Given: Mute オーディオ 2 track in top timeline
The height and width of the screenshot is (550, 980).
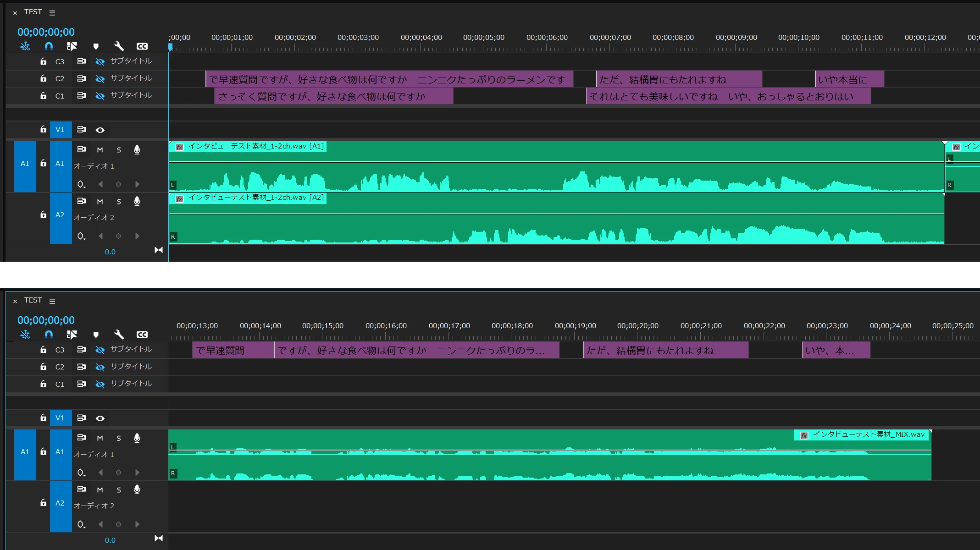Looking at the screenshot, I should 100,202.
